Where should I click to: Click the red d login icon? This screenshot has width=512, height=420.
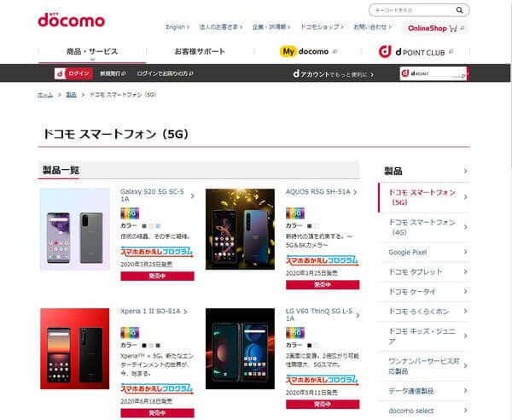tap(60, 73)
